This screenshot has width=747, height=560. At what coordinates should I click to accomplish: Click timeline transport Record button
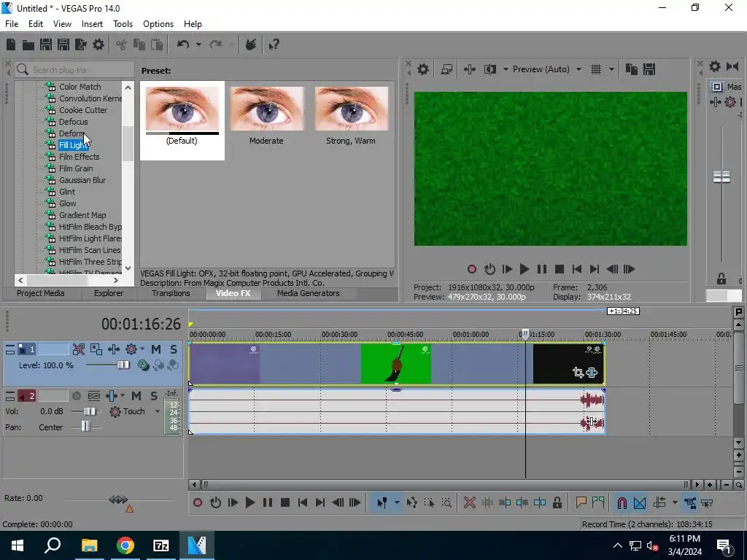pyautogui.click(x=198, y=502)
